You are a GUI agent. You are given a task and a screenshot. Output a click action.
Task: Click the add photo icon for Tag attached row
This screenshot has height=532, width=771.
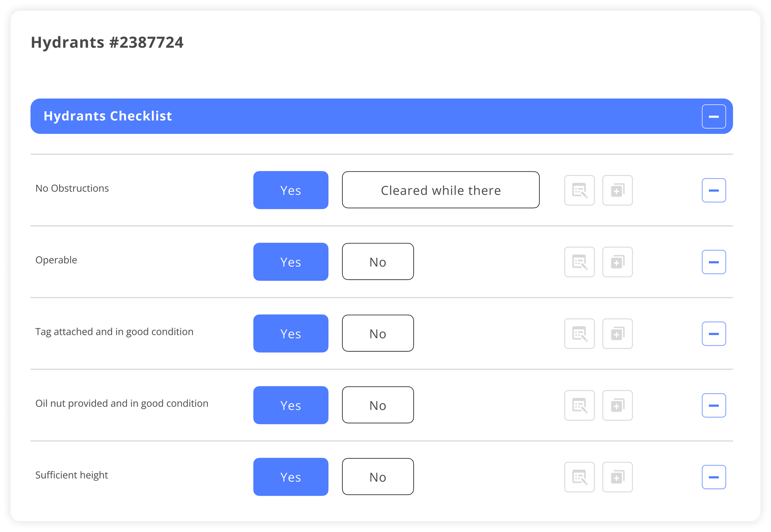[x=617, y=334]
